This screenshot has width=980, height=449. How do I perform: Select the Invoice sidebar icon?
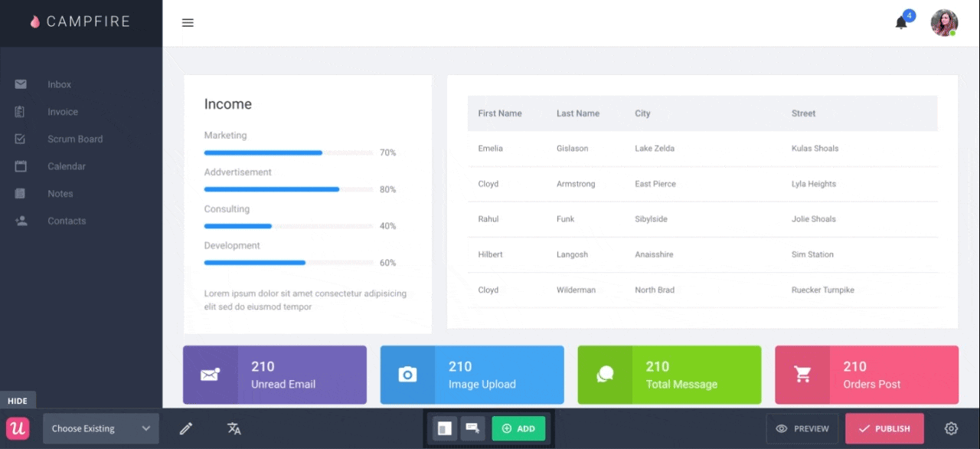click(x=62, y=111)
